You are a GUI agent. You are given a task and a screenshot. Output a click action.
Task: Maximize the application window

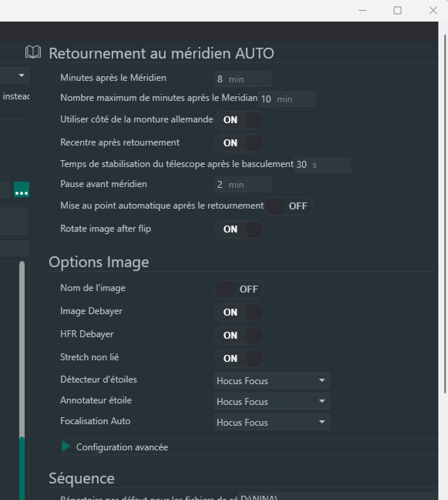[x=398, y=10]
